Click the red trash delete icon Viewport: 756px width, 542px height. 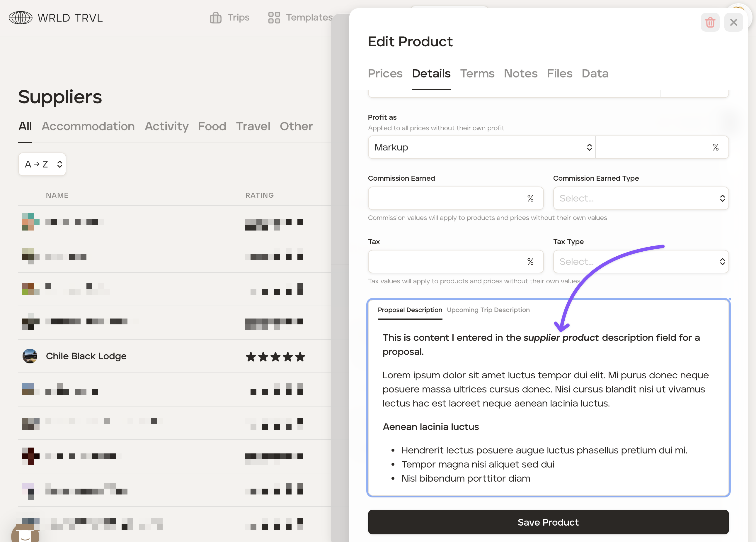710,22
